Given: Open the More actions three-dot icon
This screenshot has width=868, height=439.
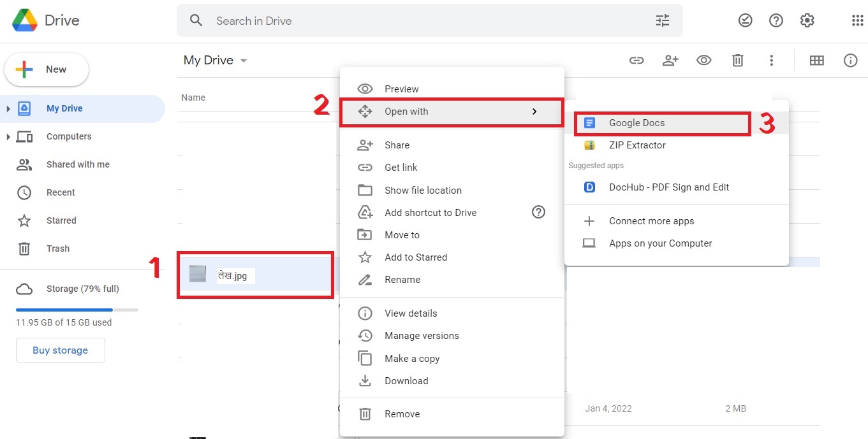Looking at the screenshot, I should click(x=772, y=61).
